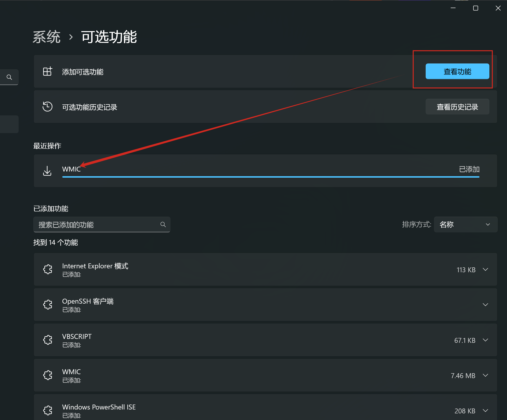Click the installed WMIC feature puzzle icon
Screen dimensions: 507x420
coord(48,375)
